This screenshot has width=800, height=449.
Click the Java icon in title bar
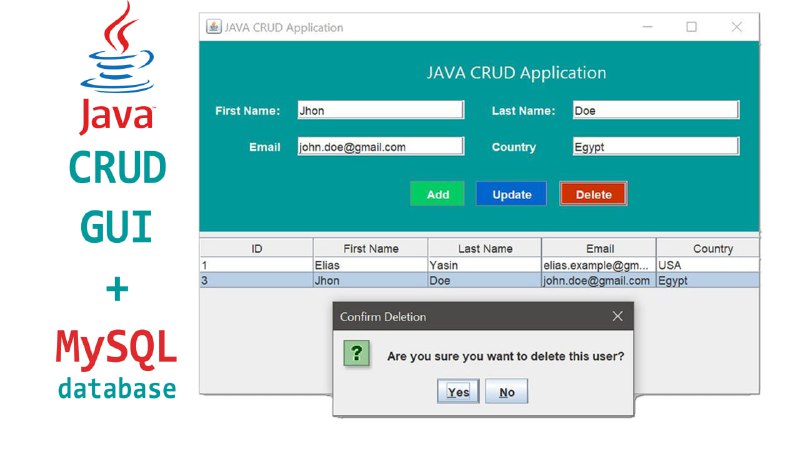pos(213,27)
